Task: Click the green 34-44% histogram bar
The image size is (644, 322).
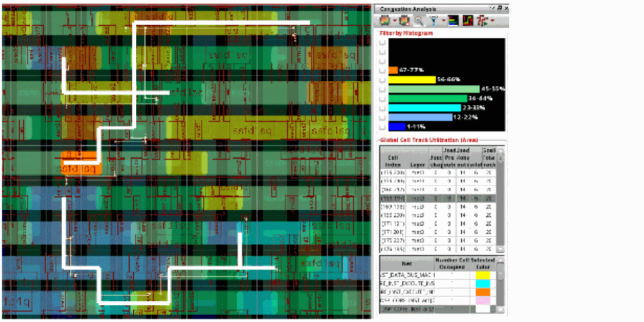Action: (x=428, y=99)
